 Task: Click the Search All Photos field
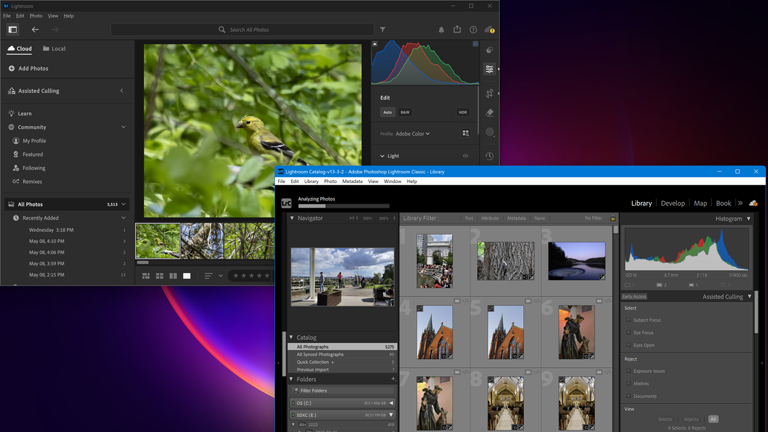[242, 29]
